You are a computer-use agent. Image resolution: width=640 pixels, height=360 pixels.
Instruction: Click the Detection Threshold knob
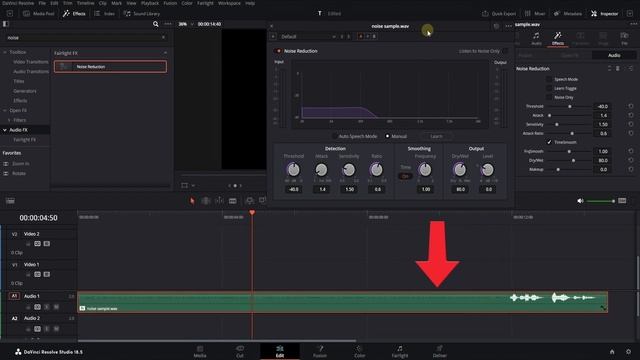point(293,169)
